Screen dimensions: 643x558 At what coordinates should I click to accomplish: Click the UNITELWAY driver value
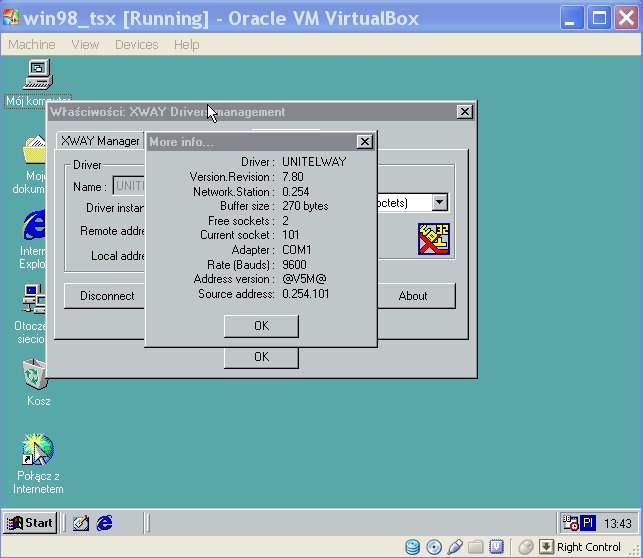[x=314, y=162]
